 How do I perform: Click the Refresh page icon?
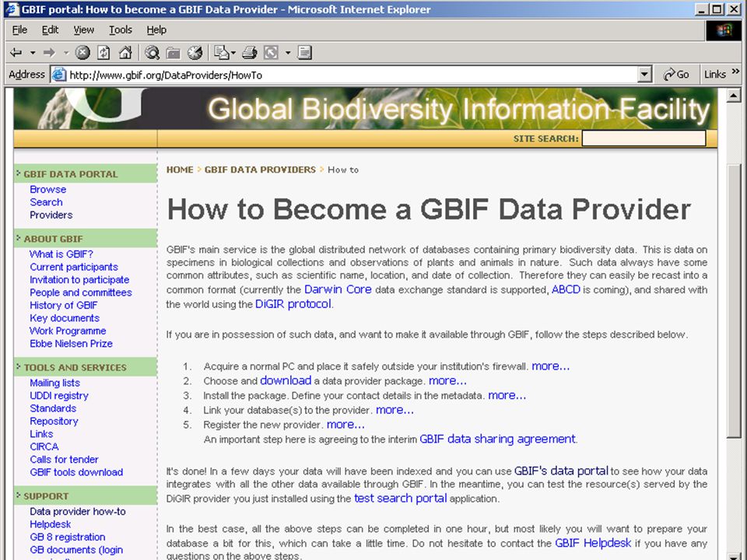click(x=103, y=52)
